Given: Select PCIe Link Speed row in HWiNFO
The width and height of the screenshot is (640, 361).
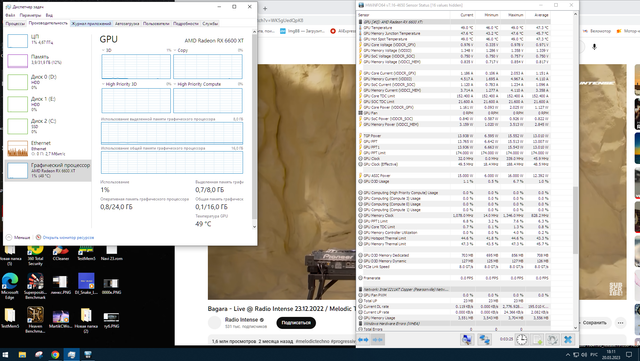Looking at the screenshot, I should 454,266.
